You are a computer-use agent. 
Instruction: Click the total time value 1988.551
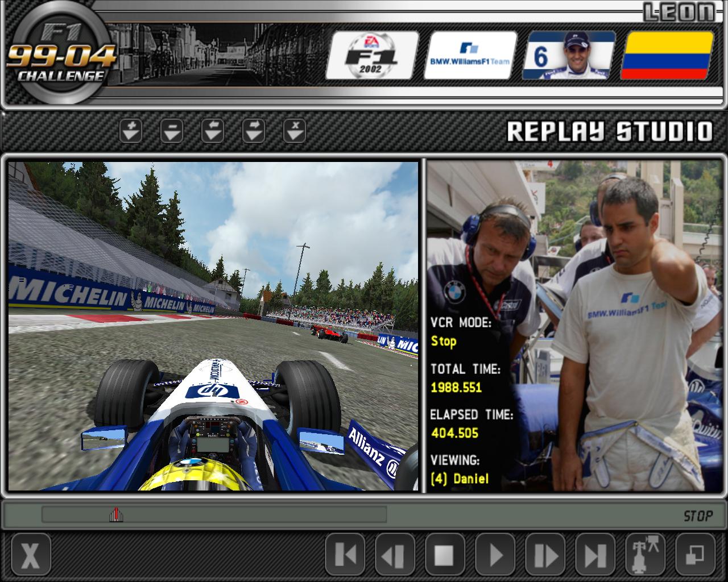coord(456,388)
